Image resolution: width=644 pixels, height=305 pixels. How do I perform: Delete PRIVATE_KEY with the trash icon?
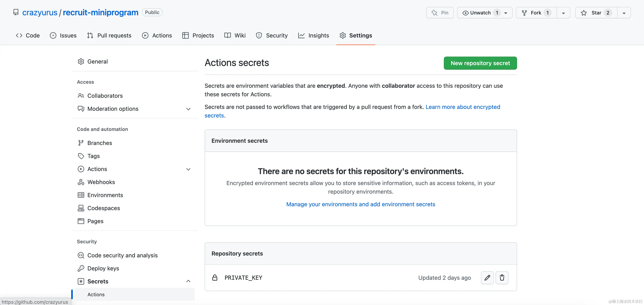pos(502,278)
